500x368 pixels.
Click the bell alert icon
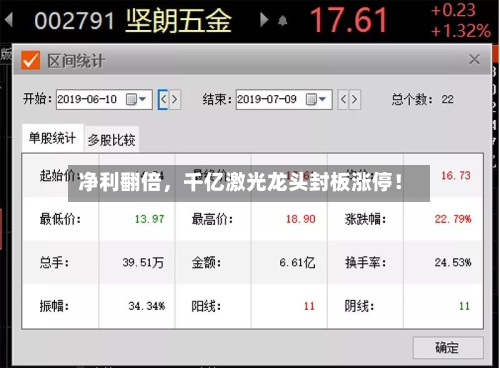(x=283, y=21)
